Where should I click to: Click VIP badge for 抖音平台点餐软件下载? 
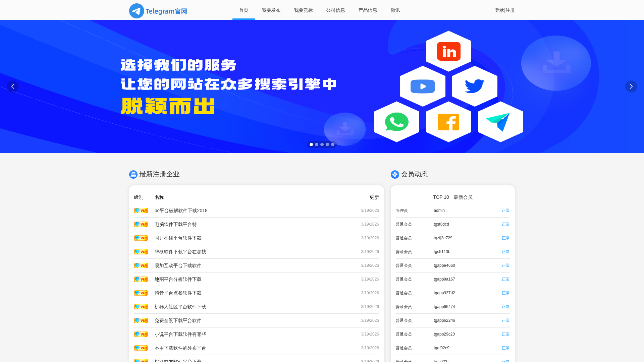pos(141,293)
